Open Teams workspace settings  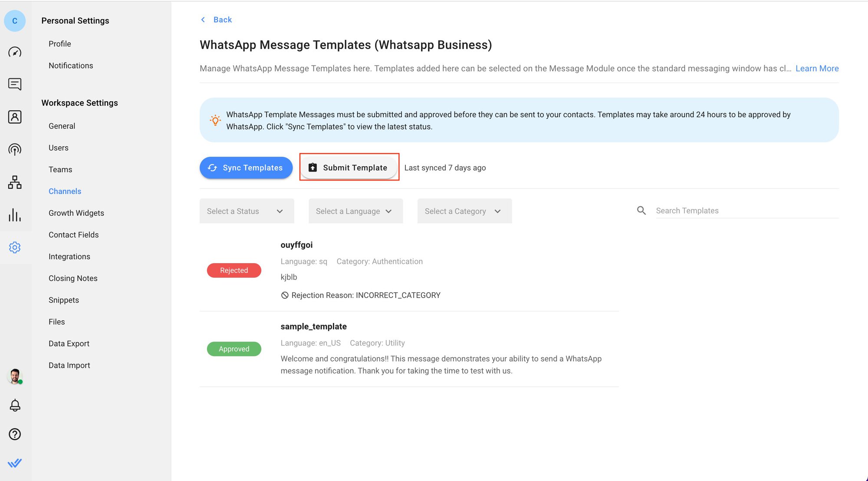(60, 169)
